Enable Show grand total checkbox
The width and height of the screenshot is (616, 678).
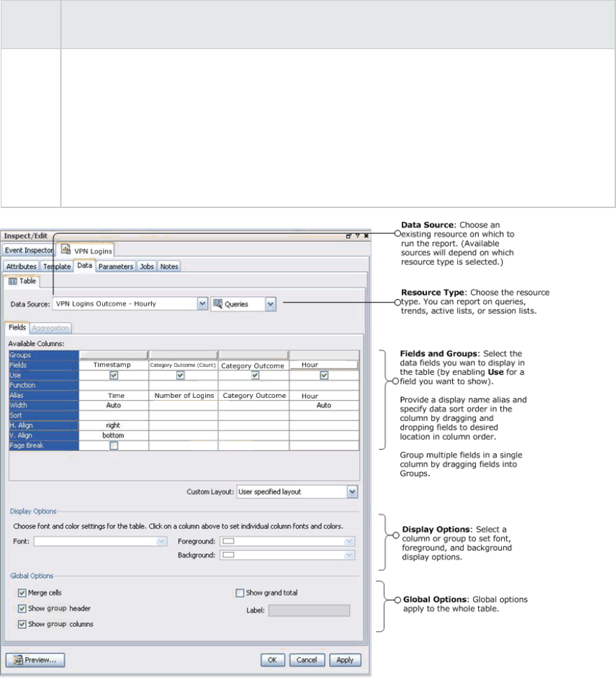pos(240,593)
